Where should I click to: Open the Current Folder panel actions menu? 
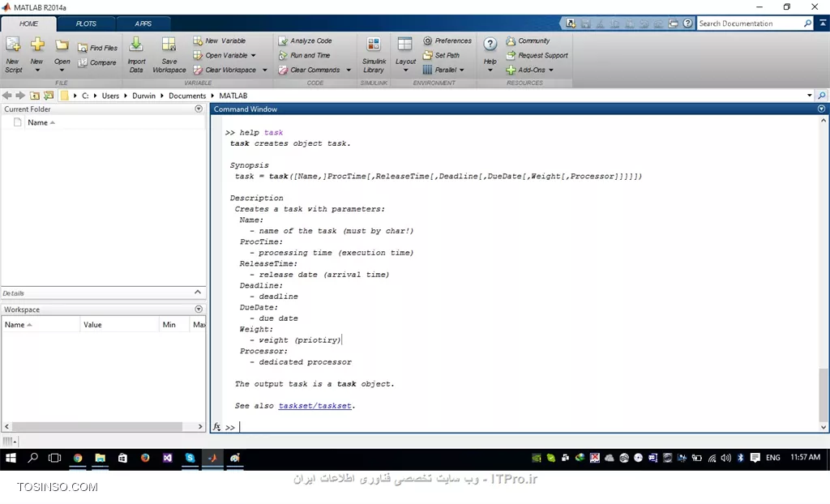(199, 109)
